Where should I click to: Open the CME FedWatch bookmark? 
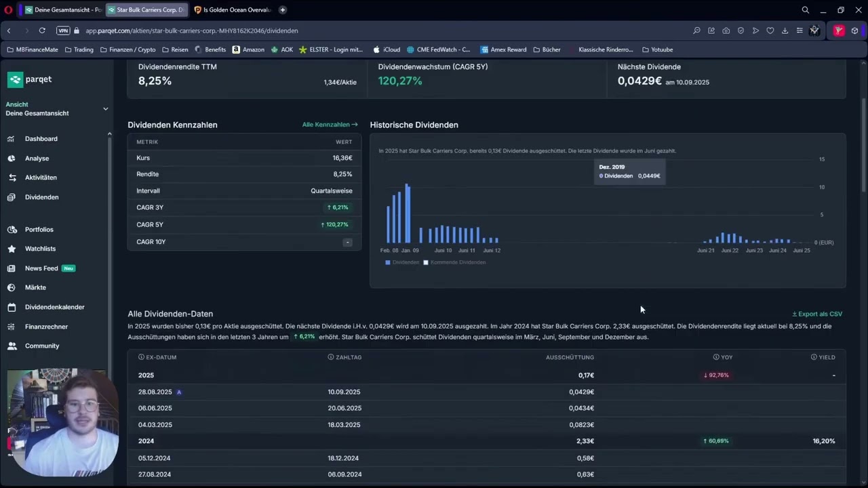point(438,49)
